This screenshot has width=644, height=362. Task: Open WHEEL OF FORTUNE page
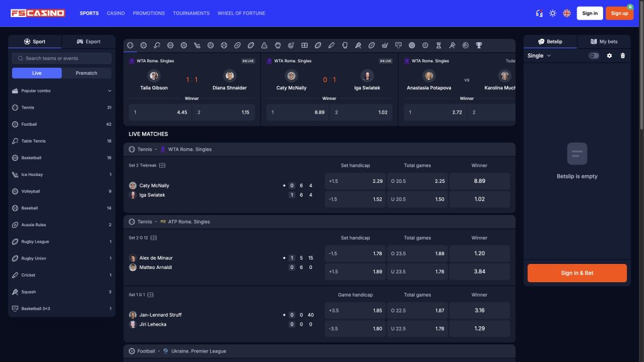tap(241, 13)
